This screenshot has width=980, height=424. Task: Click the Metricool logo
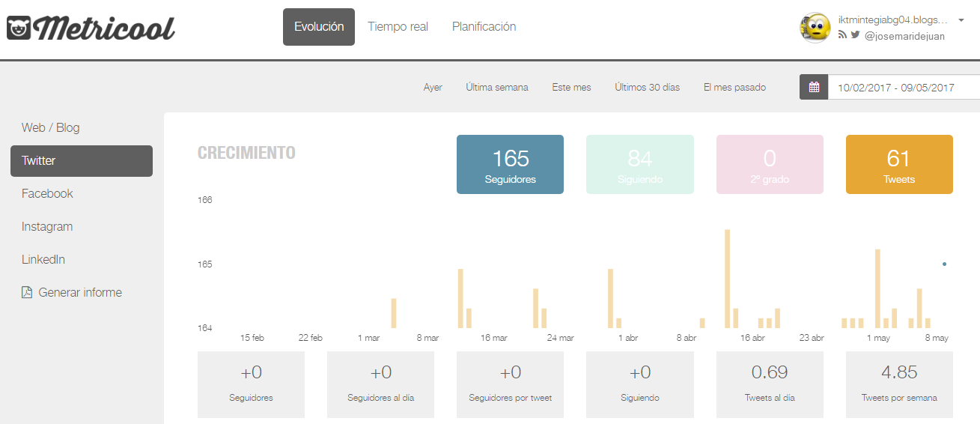click(91, 28)
